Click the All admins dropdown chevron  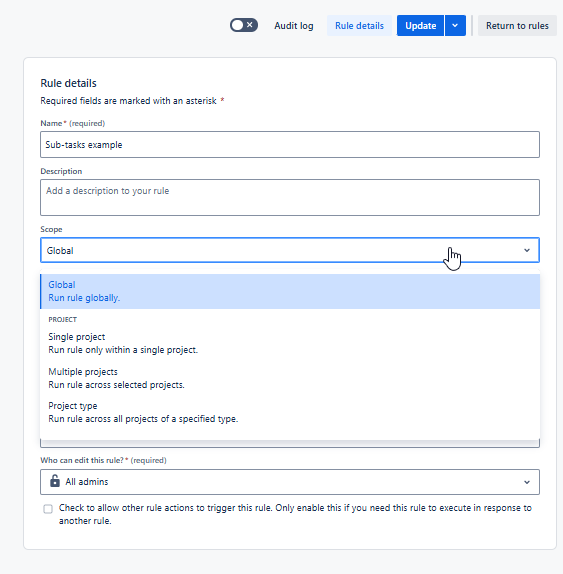click(526, 482)
